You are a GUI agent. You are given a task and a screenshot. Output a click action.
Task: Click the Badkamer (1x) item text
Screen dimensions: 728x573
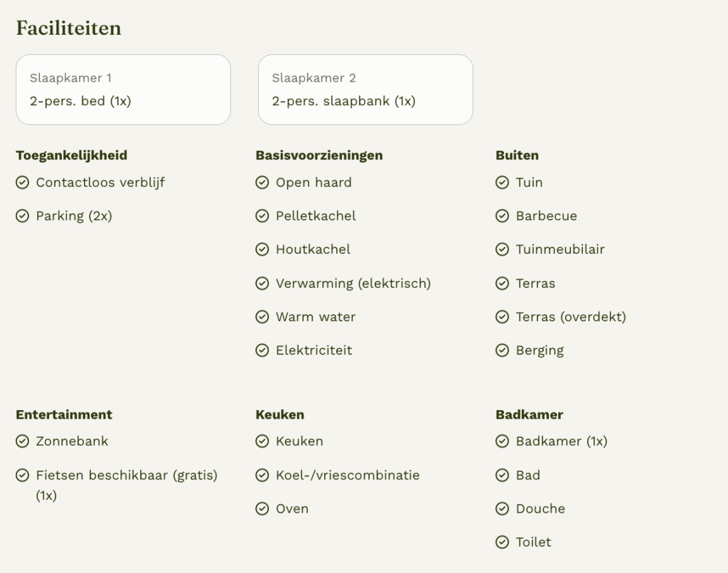click(x=562, y=441)
